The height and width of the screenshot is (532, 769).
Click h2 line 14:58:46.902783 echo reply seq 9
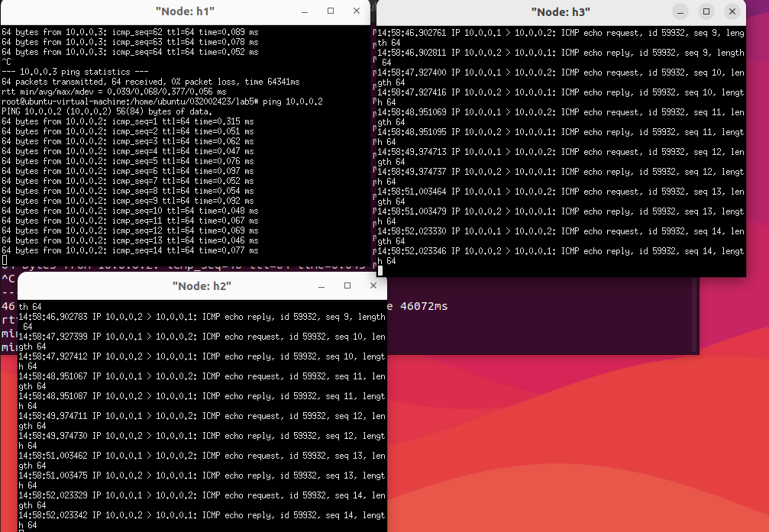coord(202,321)
